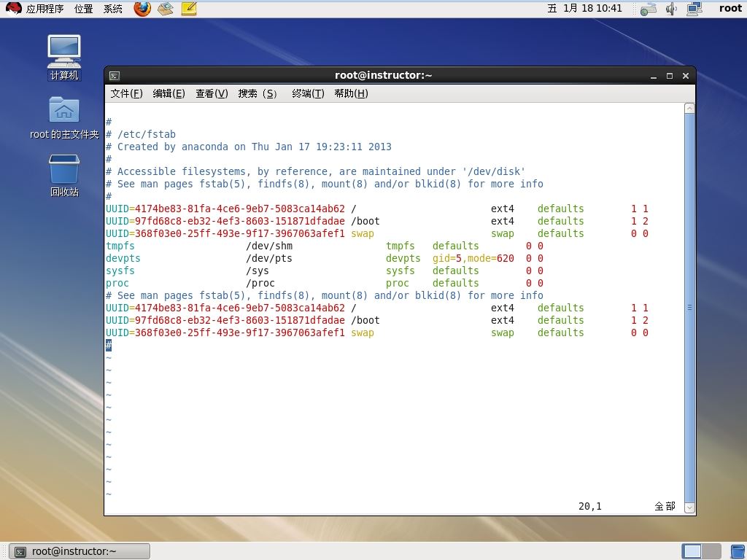Image resolution: width=747 pixels, height=560 pixels.
Task: Click the '/dev/pts' mount point text
Action: [x=269, y=258]
